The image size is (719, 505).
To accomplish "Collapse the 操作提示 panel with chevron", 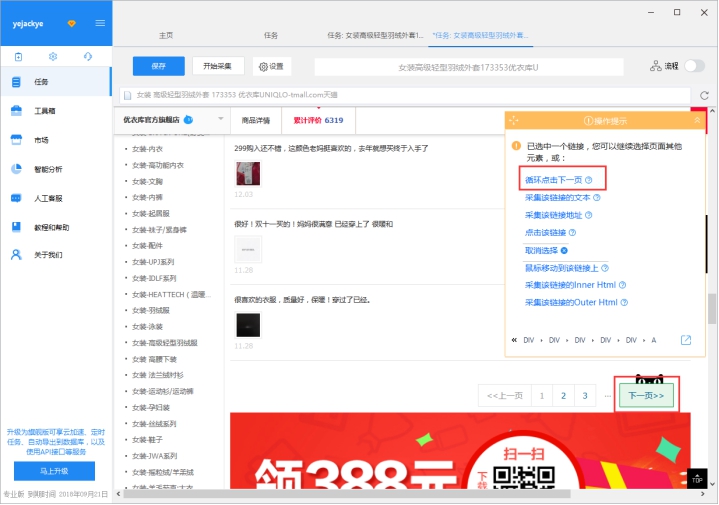I will 697,120.
